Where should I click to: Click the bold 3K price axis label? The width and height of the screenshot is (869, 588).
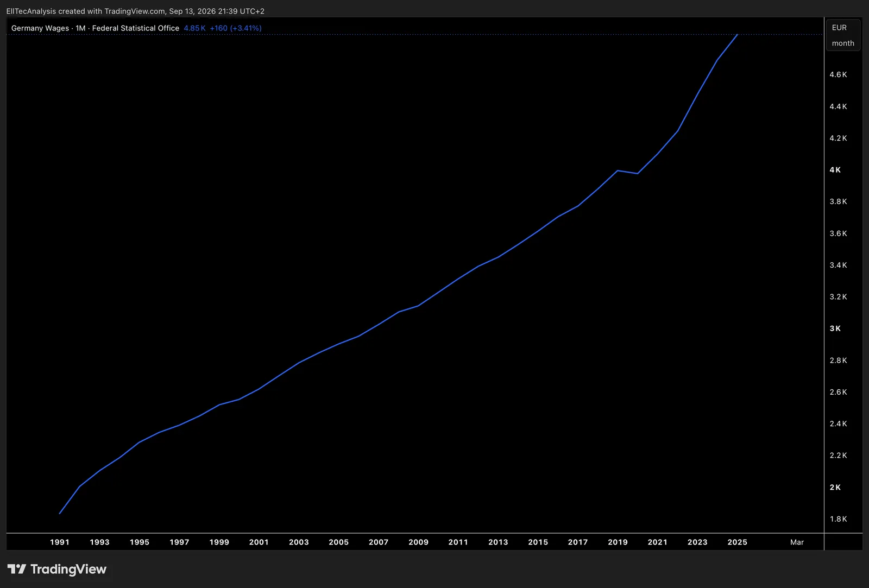835,328
